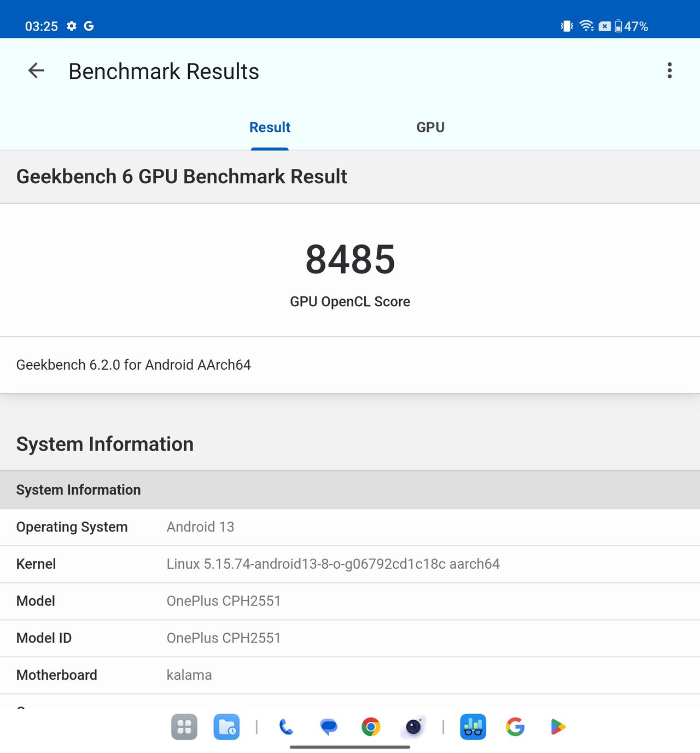Open the Phone dialer app
Screen dimensions: 700x753
(x=286, y=727)
